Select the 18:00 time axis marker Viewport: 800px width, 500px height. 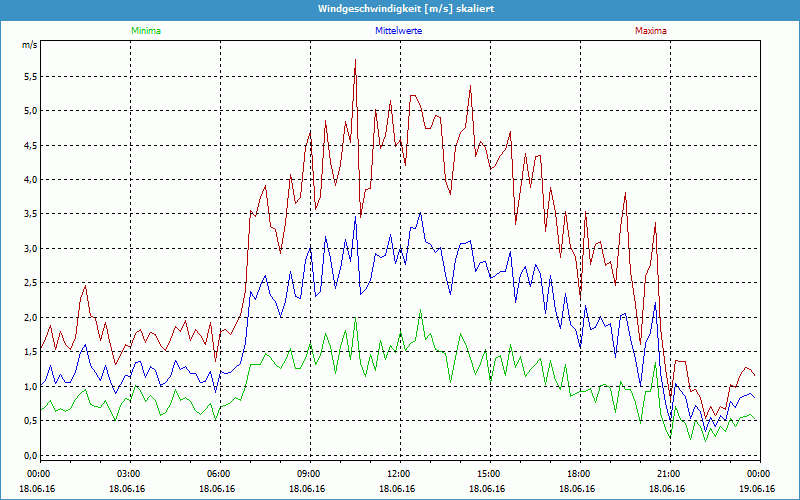[578, 474]
